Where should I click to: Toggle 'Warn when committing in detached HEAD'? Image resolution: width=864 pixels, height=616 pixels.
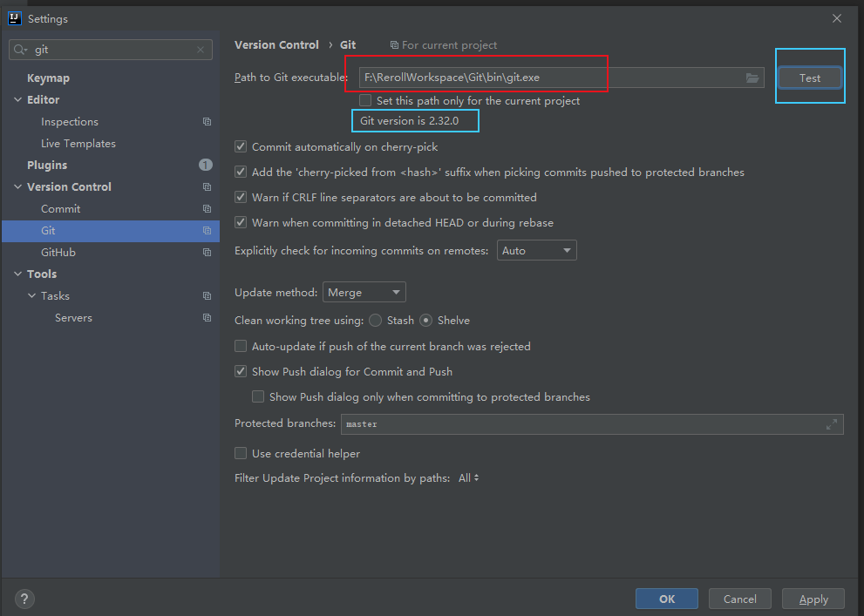click(241, 222)
